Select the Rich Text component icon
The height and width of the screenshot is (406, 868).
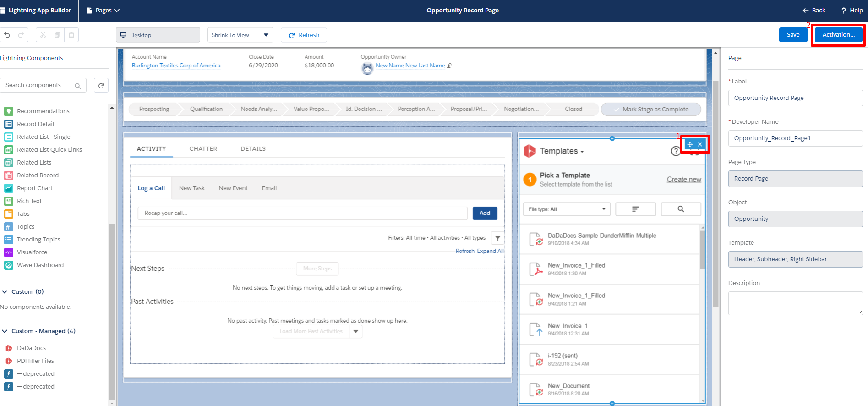[9, 201]
